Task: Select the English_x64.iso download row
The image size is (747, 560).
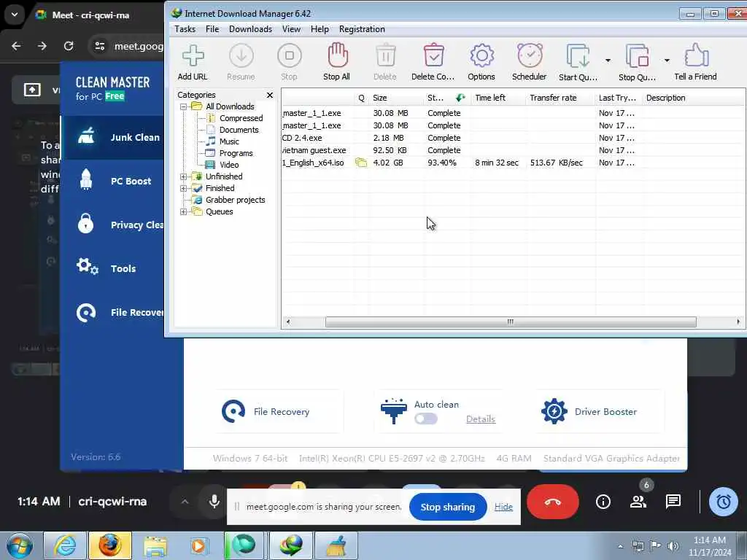Action: [513, 163]
